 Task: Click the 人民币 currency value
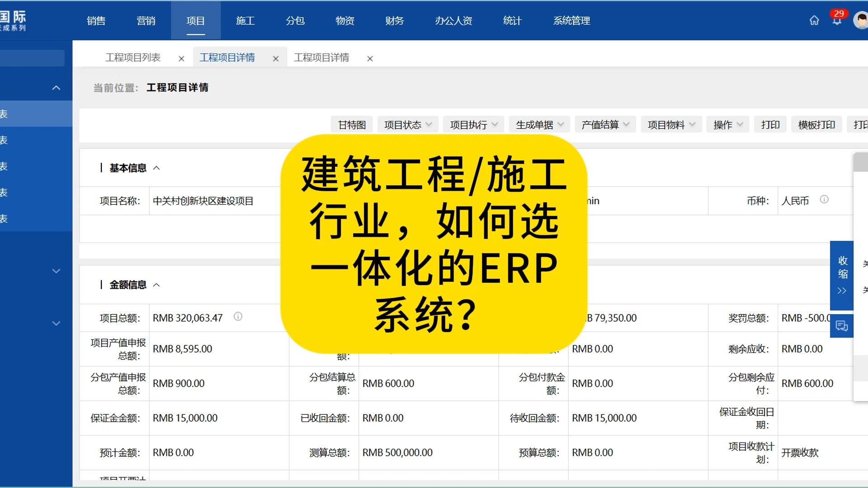(x=795, y=201)
